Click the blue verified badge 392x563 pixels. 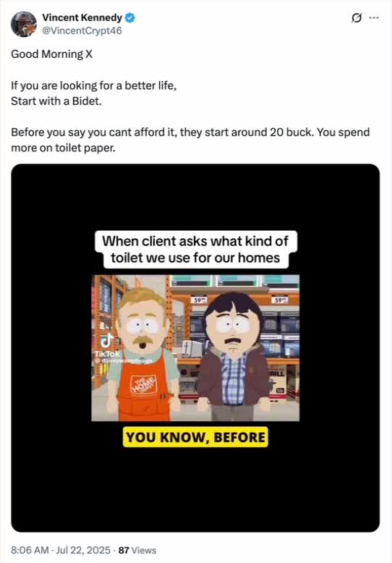pyautogui.click(x=129, y=17)
